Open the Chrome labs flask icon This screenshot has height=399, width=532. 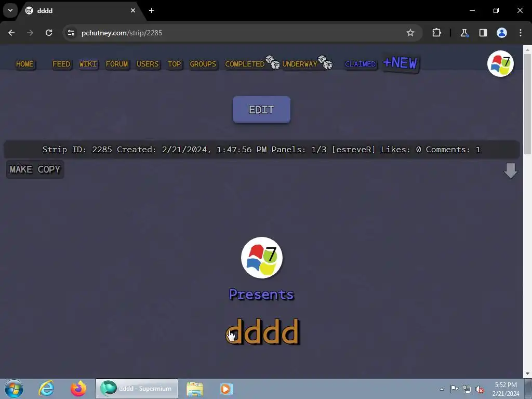tap(464, 33)
